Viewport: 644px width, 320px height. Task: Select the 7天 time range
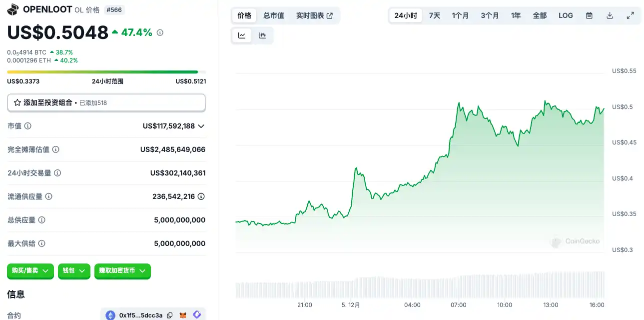point(435,15)
